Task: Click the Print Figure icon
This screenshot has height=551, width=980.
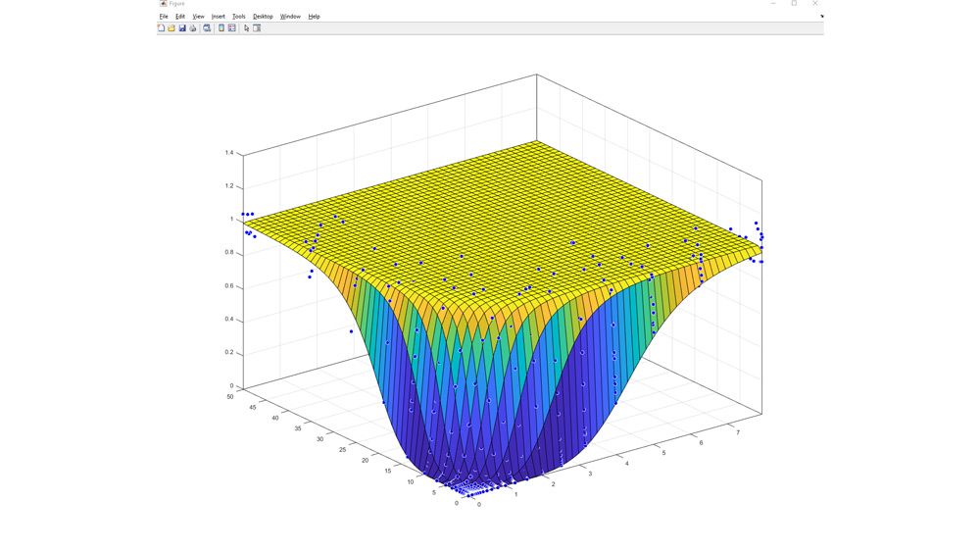Action: 193,28
